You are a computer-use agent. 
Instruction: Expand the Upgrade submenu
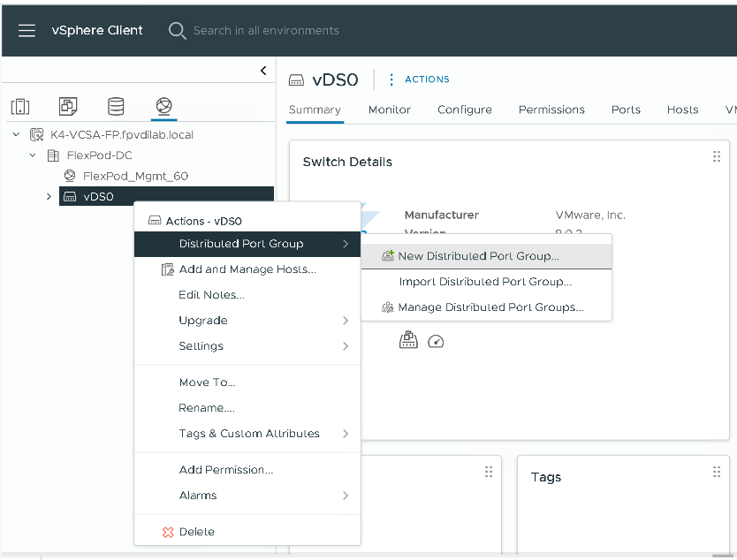pyautogui.click(x=247, y=321)
